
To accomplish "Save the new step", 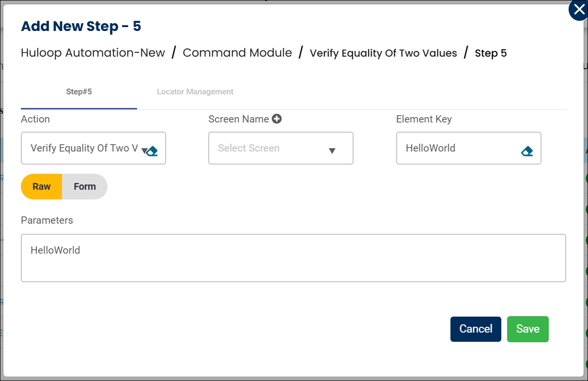I will click(x=527, y=329).
